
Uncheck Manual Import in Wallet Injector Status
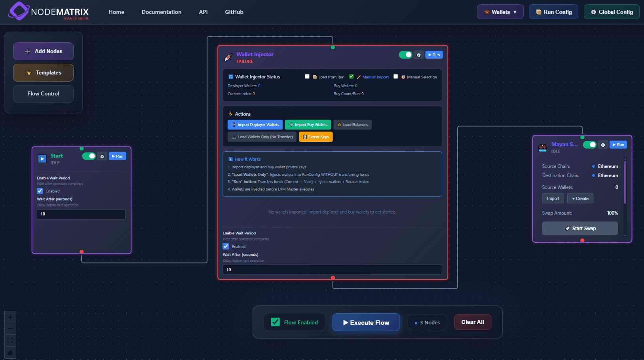[351, 76]
